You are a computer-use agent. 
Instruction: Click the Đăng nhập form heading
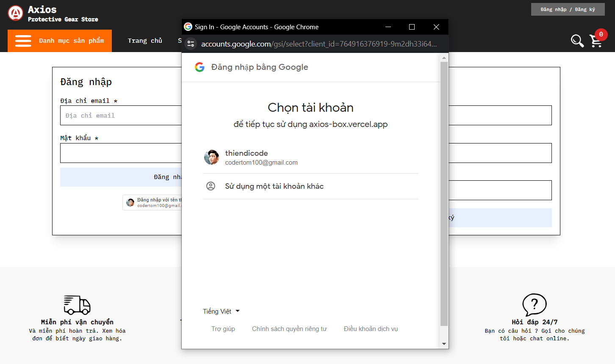[86, 82]
